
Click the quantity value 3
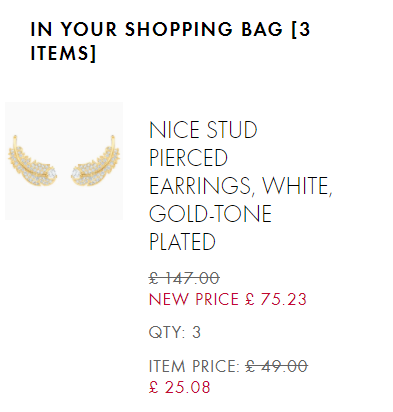click(x=196, y=332)
